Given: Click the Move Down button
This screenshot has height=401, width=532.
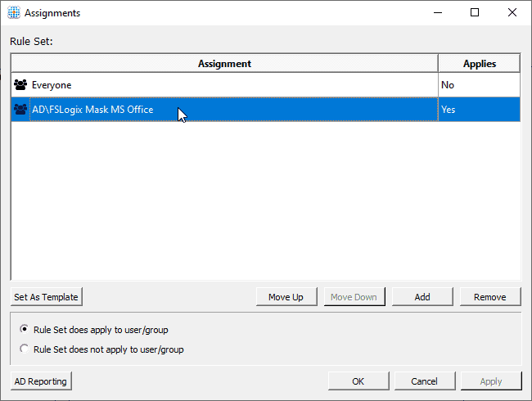Looking at the screenshot, I should tap(354, 297).
